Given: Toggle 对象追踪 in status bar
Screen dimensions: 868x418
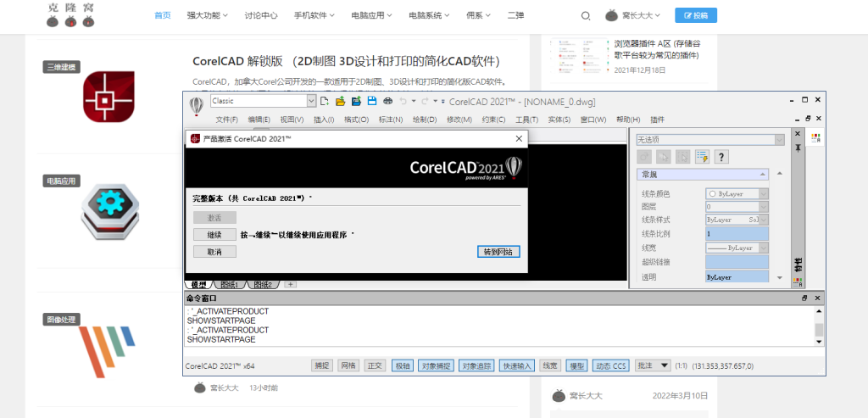Looking at the screenshot, I should [x=476, y=365].
